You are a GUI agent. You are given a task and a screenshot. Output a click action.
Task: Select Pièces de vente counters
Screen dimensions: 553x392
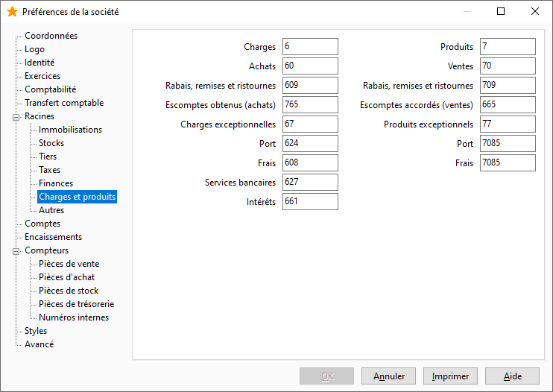point(69,264)
